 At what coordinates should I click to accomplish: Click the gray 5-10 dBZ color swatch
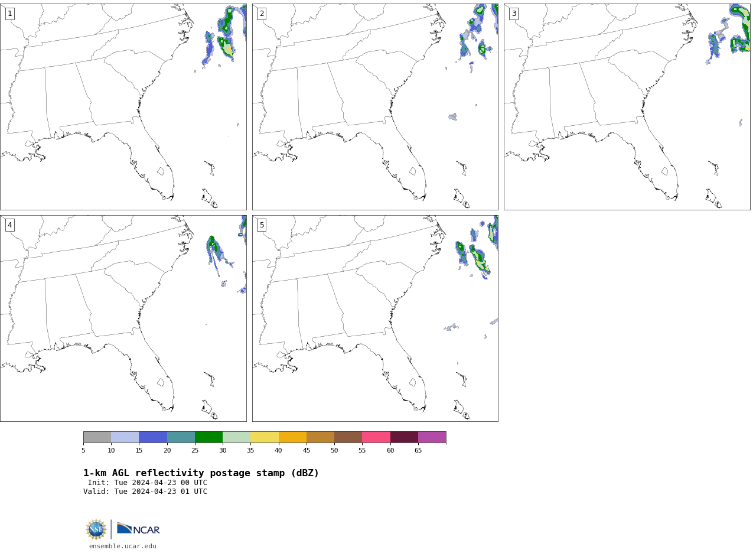pos(97,437)
